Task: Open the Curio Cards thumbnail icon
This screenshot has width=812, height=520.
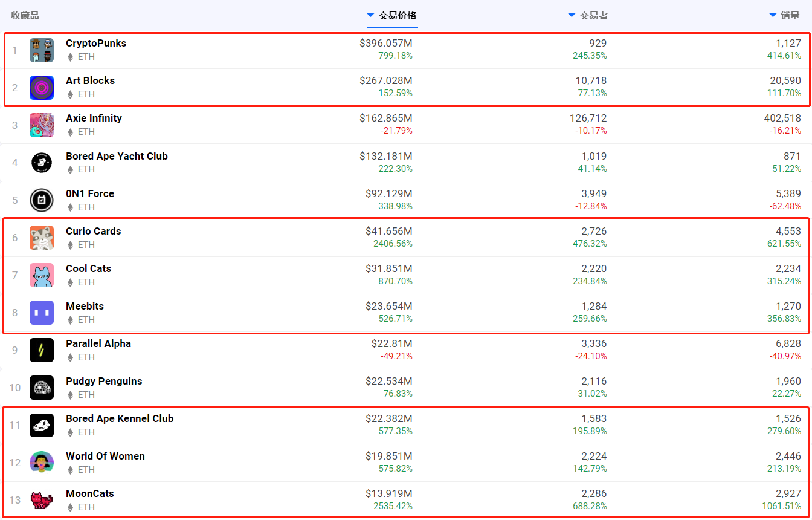Action: pos(42,238)
